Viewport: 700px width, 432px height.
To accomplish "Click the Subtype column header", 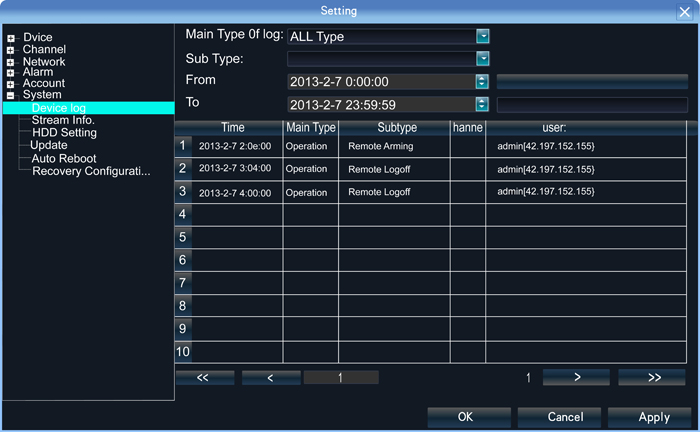I will click(397, 128).
